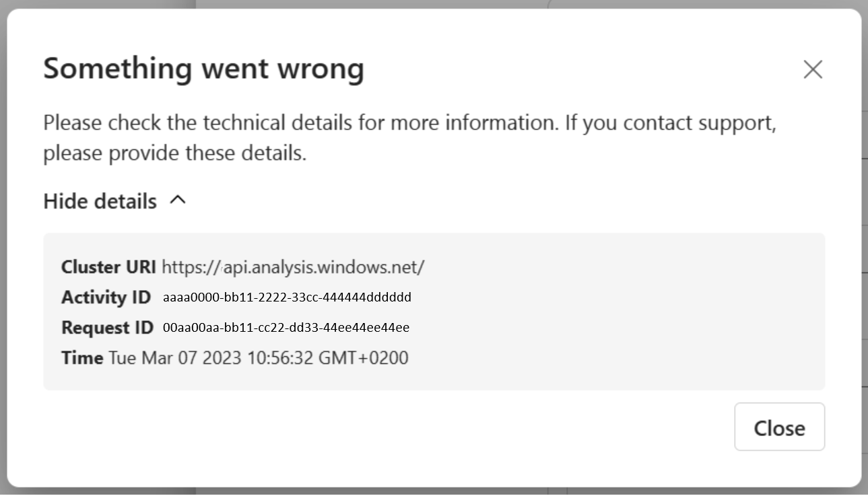Click the api.analysis.windows.net cluster URL
868x496 pixels.
[x=293, y=267]
